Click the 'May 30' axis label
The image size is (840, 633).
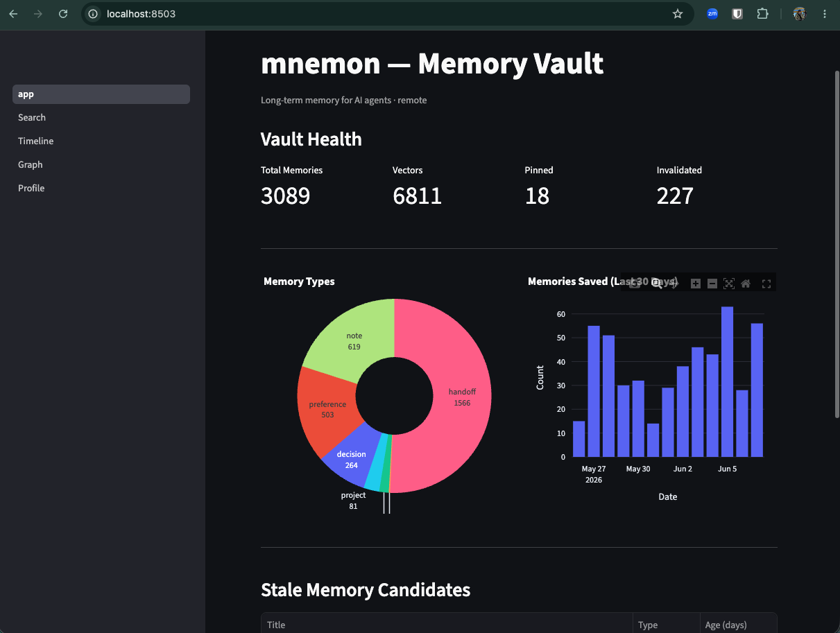(x=638, y=469)
